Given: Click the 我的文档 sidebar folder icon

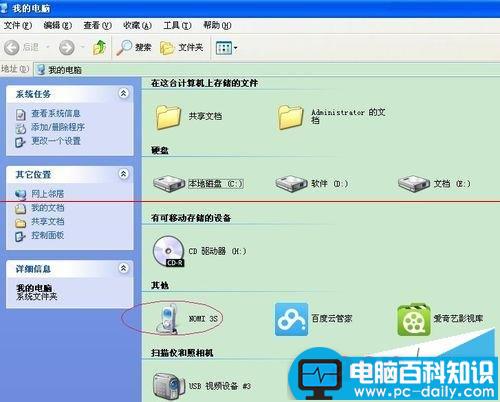Looking at the screenshot, I should pos(20,209).
